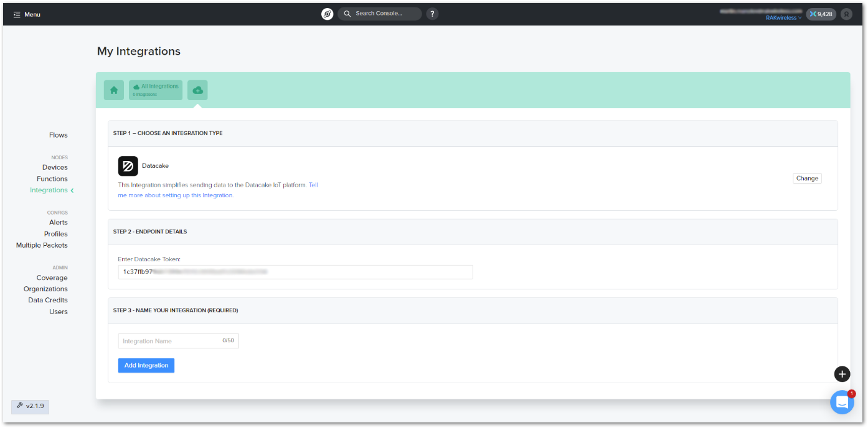Click the Change integration type button

point(807,179)
